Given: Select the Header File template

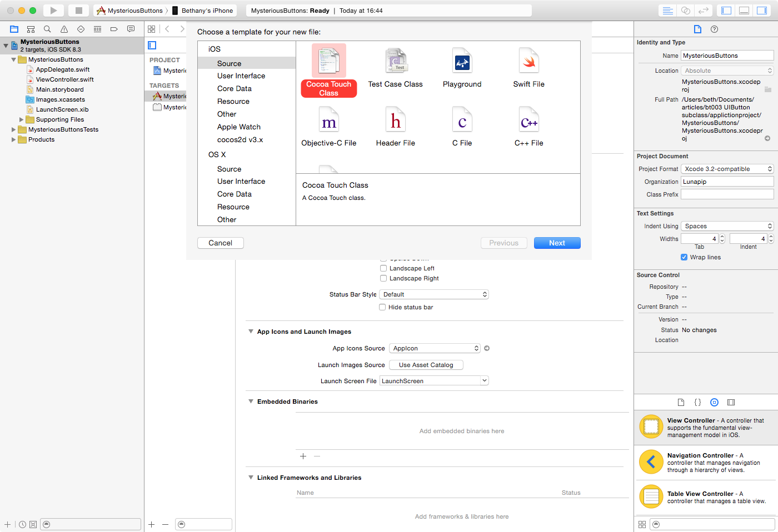Looking at the screenshot, I should (x=396, y=127).
